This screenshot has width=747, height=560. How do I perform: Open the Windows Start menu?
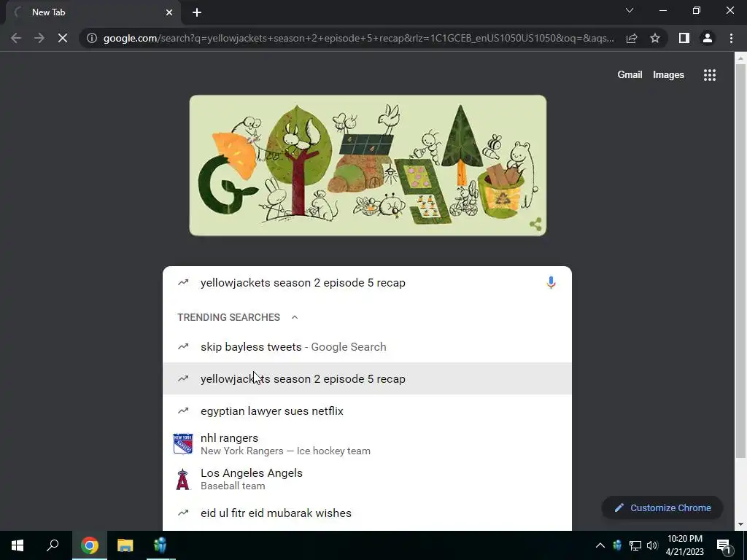[x=18, y=545]
